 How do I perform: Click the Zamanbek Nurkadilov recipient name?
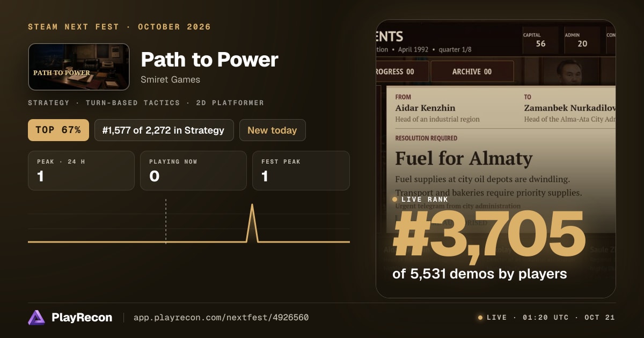[x=569, y=108]
